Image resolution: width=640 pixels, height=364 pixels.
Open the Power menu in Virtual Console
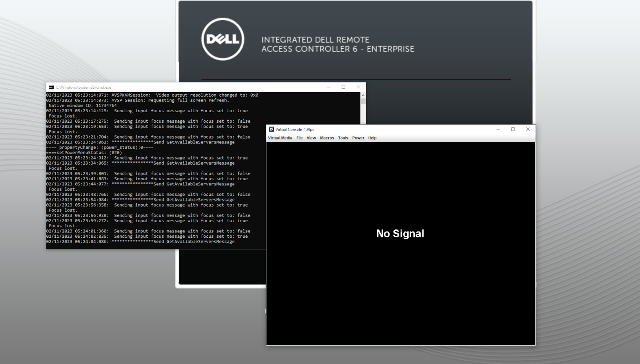(358, 138)
